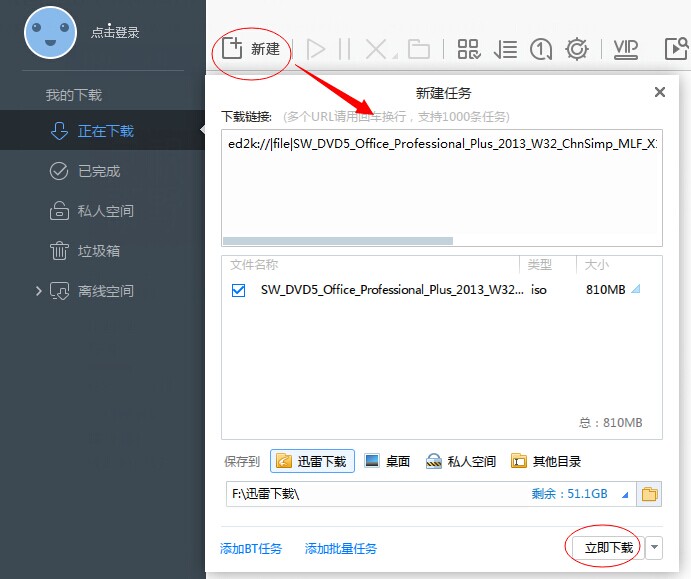
Task: Click the browse folder icon beside the path
Action: pos(649,494)
